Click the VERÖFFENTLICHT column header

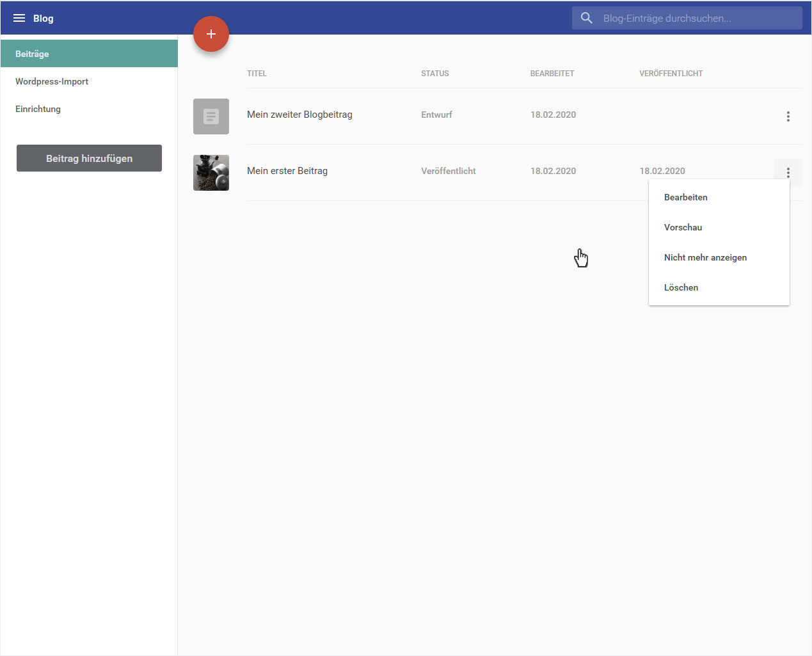[x=671, y=74]
